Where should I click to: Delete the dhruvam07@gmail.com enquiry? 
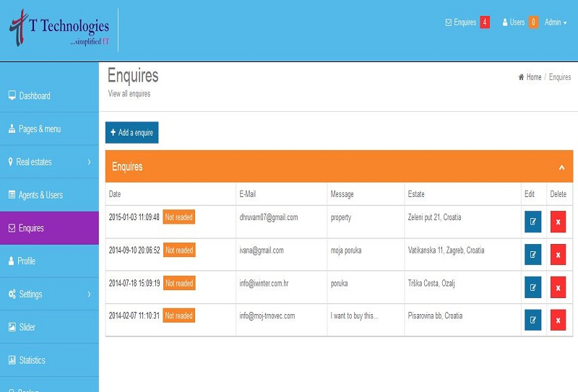[558, 222]
